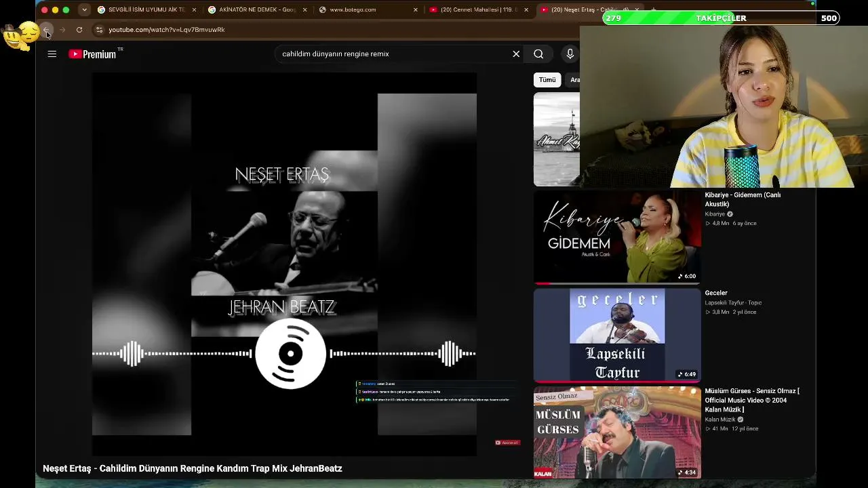Reload the current YouTube page

(x=79, y=30)
